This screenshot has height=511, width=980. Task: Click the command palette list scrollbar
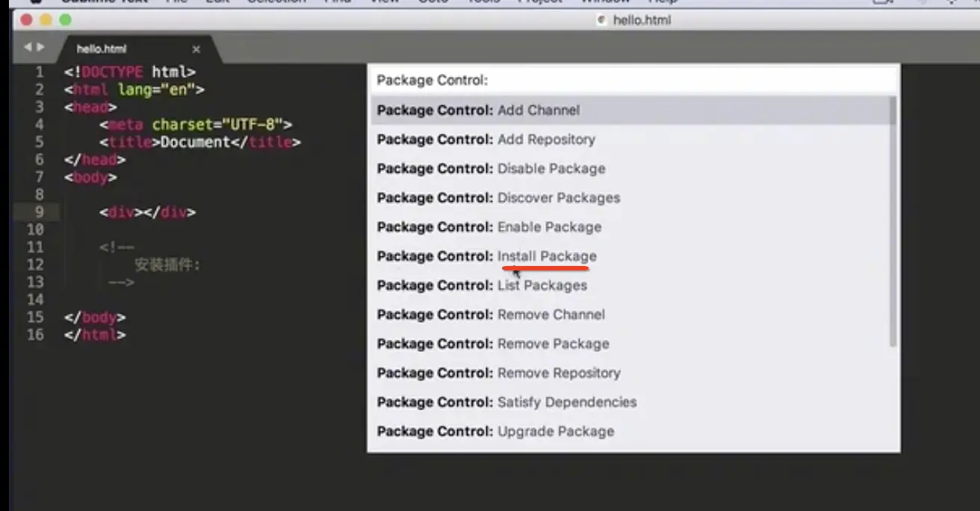892,221
